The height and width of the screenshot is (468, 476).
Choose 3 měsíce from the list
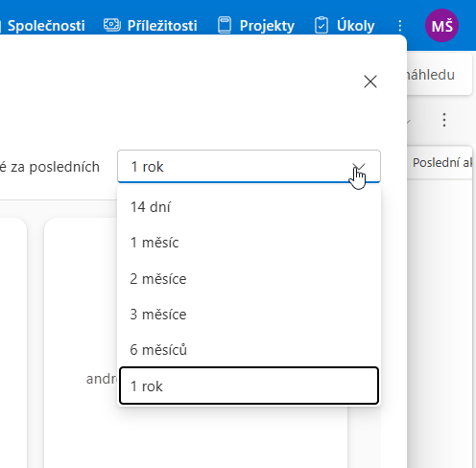pyautogui.click(x=249, y=315)
